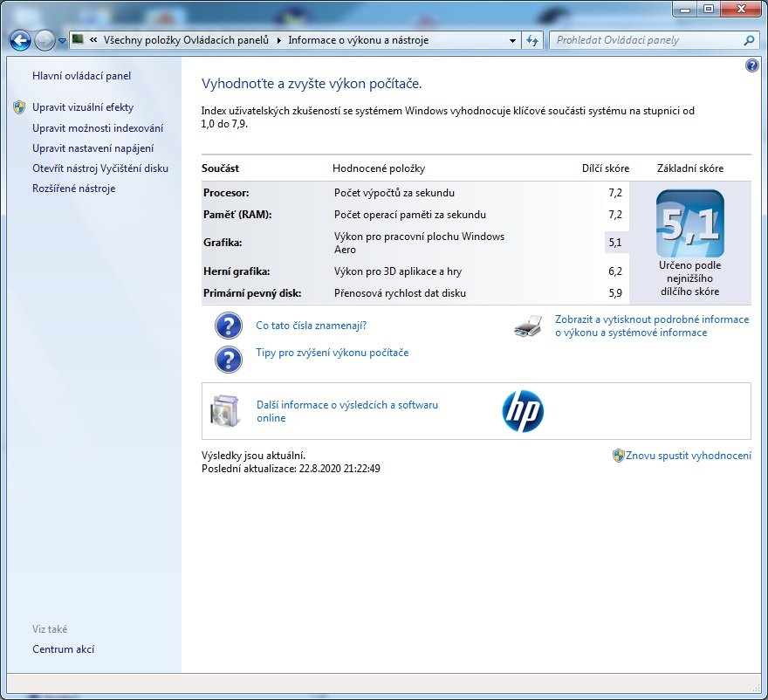Screen dimensions: 768x700
Task: Open 'Upravit vizuální efekty' link
Action: pos(83,107)
